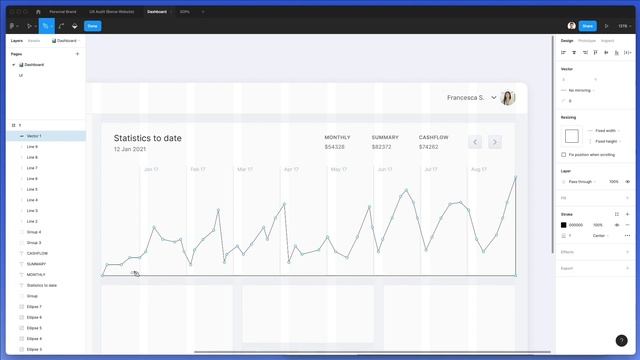Select the Move tool in toolbar
This screenshot has height=360, width=640.
29,26
